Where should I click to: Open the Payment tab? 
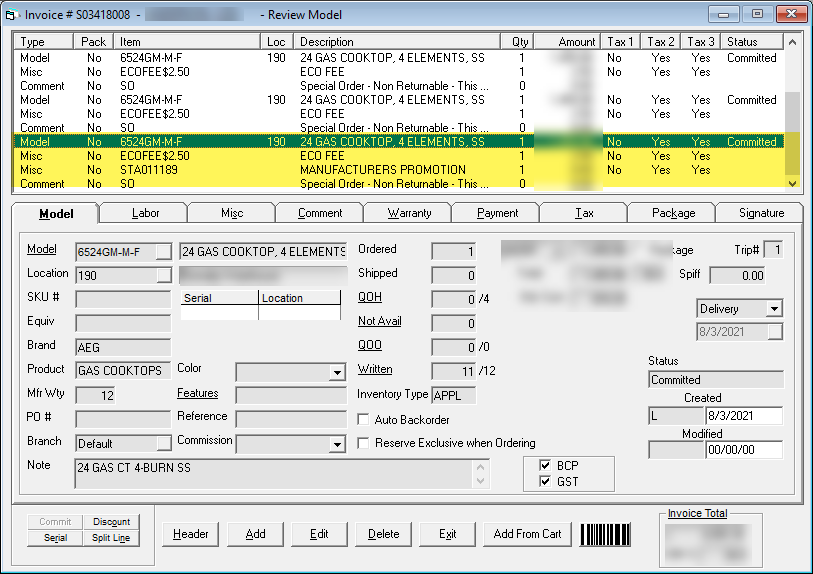coord(497,213)
